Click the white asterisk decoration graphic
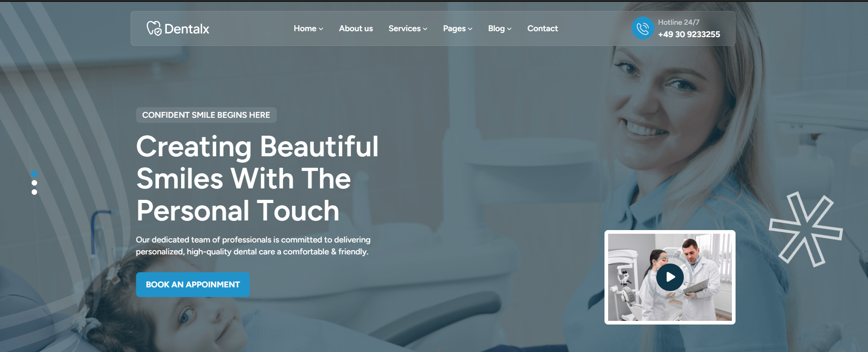The width and height of the screenshot is (868, 352). tap(806, 229)
